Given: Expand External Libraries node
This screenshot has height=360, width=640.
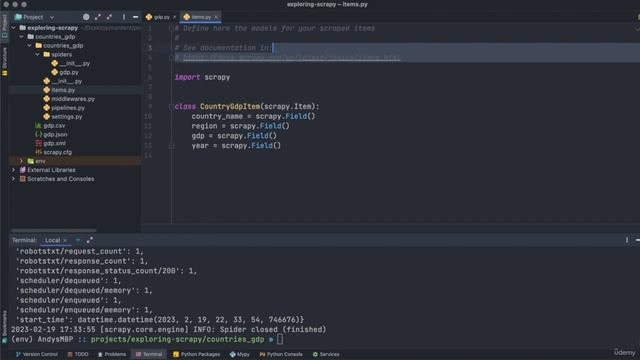Looking at the screenshot, I should pos(13,170).
